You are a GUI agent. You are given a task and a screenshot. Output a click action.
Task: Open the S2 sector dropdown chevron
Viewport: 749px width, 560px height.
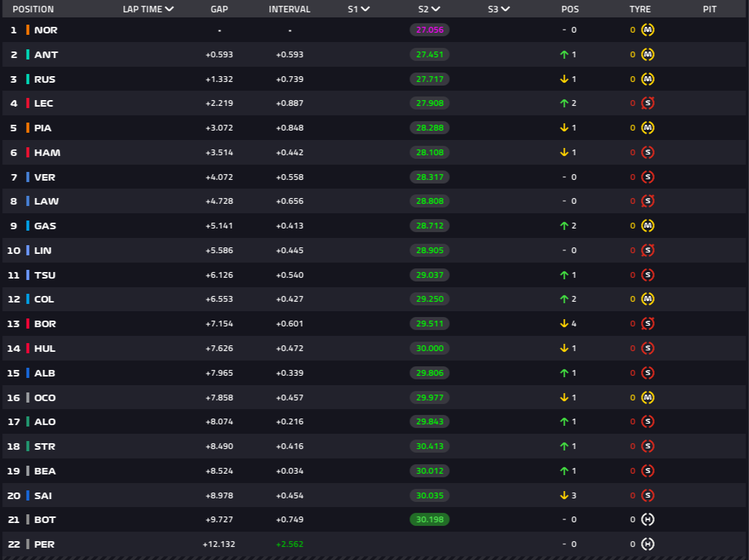(x=435, y=9)
